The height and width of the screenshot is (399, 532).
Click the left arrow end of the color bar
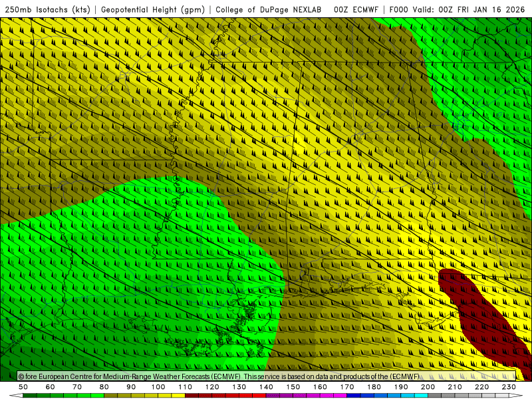15,396
